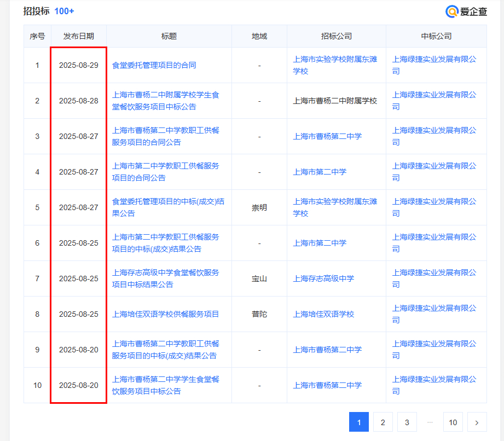Open 上海绿捷实业发展有限公司 winner link in row 5

[x=435, y=207]
